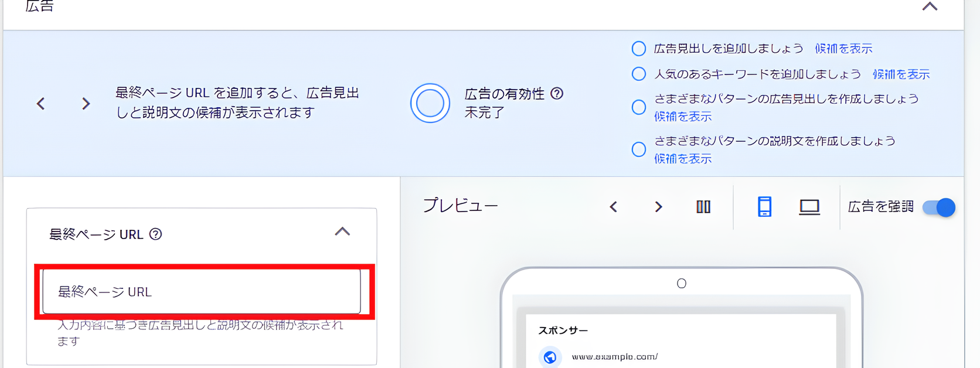Click the 広告の有効性 progress circle

[x=430, y=103]
